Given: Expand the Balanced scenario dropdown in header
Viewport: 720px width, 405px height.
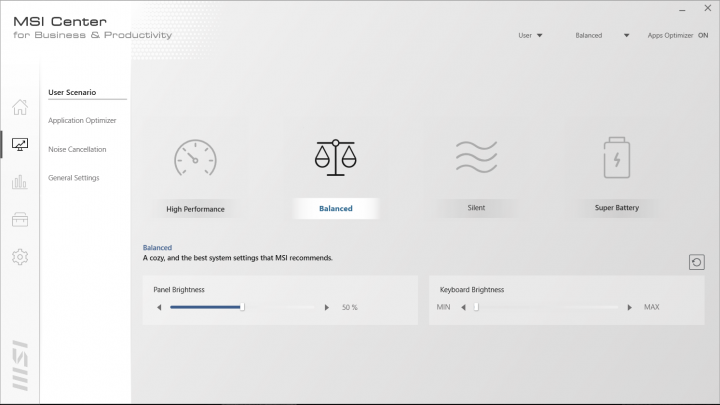Looking at the screenshot, I should tap(602, 35).
